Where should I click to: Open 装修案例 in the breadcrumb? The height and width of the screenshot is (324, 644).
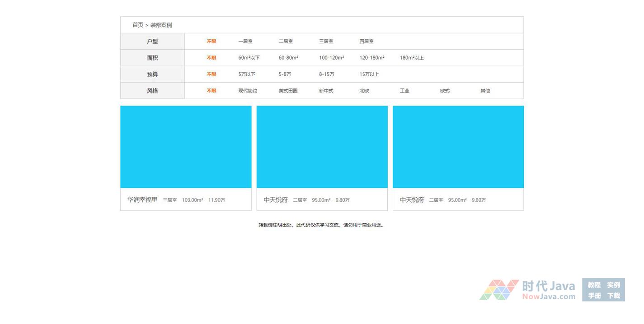(161, 25)
